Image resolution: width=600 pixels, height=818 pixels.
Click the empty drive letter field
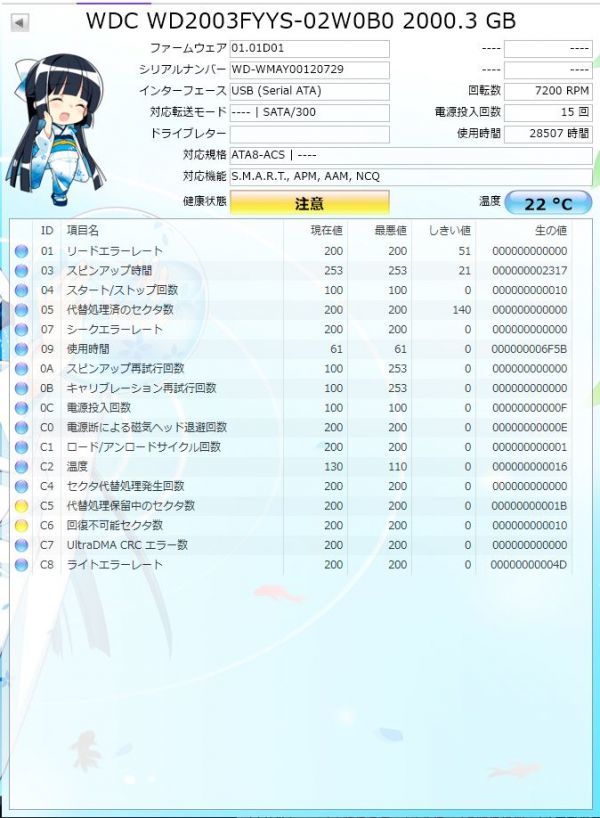(309, 134)
